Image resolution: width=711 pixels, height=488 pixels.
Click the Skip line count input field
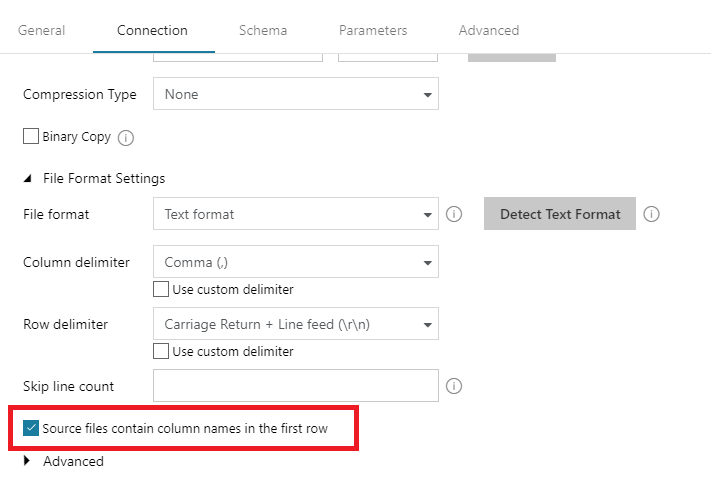[x=296, y=386]
